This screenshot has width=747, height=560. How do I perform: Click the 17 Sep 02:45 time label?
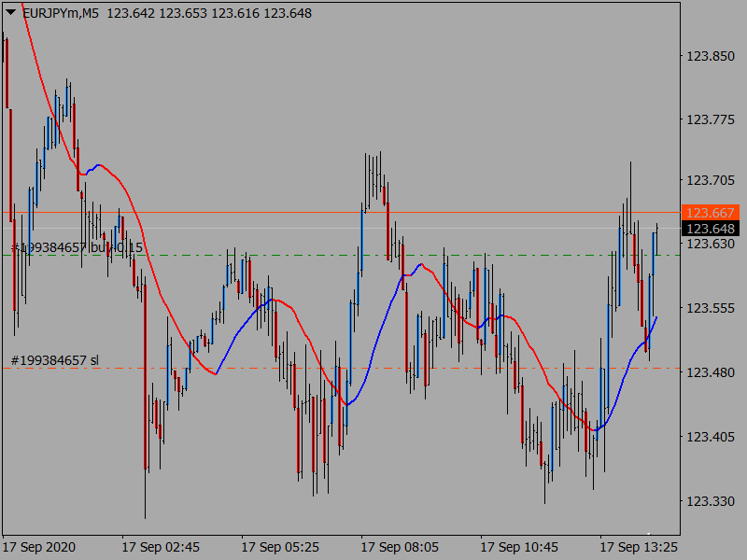click(x=161, y=547)
